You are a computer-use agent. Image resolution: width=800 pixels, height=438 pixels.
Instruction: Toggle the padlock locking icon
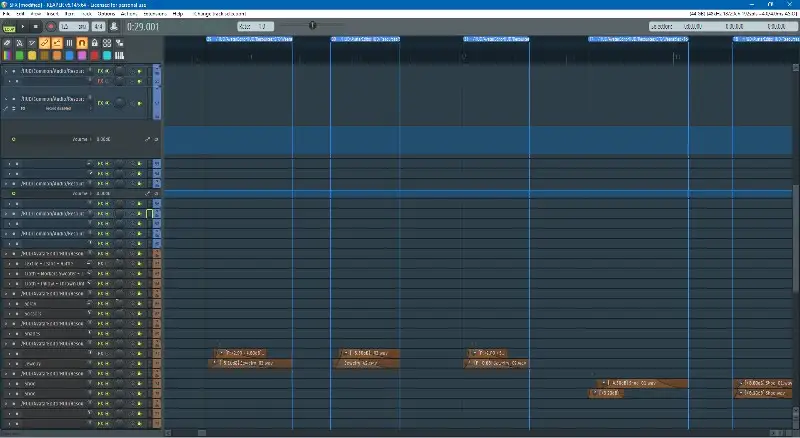point(94,43)
